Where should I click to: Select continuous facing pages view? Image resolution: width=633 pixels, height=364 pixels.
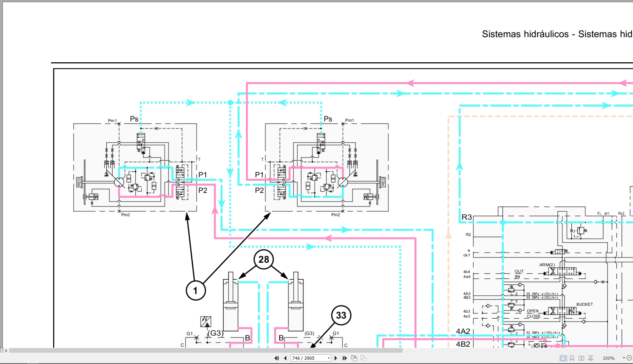(590, 358)
